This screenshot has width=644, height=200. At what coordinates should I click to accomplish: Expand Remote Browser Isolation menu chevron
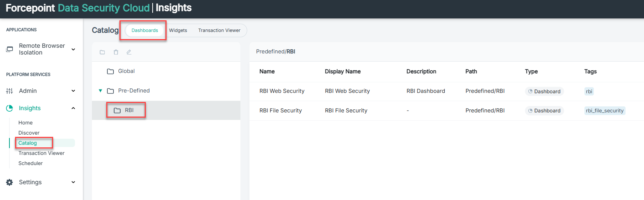pyautogui.click(x=73, y=49)
